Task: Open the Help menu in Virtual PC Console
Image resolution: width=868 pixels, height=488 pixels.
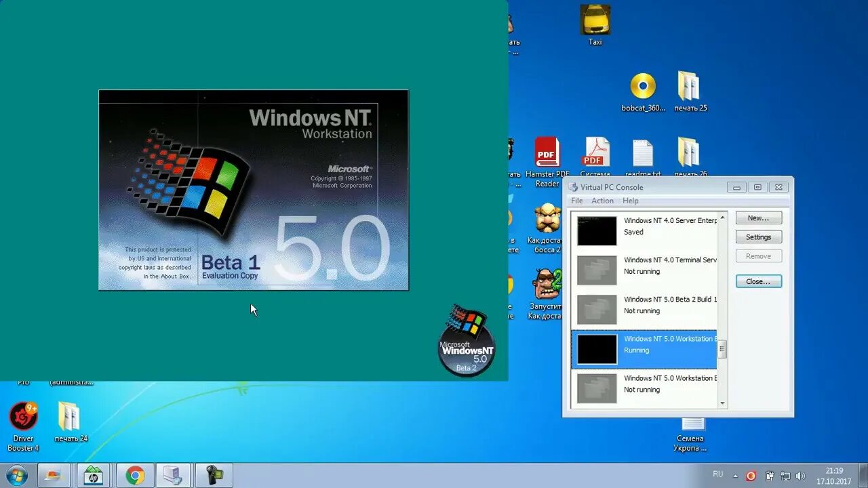Action: (x=631, y=201)
